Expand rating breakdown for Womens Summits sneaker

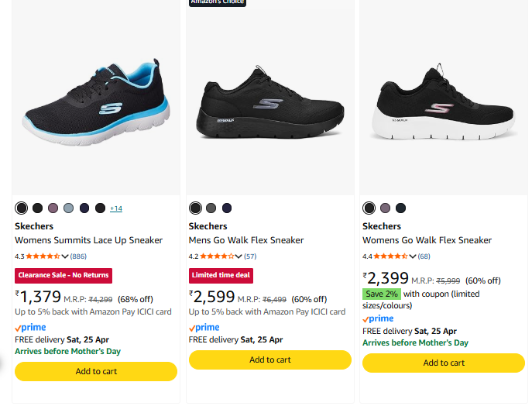[x=65, y=256]
